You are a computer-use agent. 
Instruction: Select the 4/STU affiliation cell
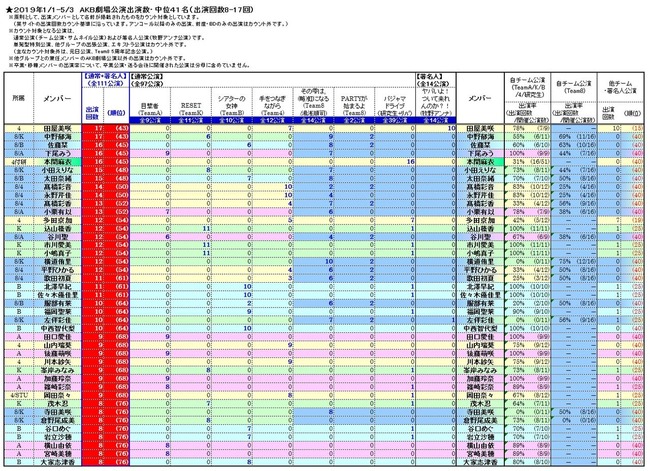click(x=19, y=395)
